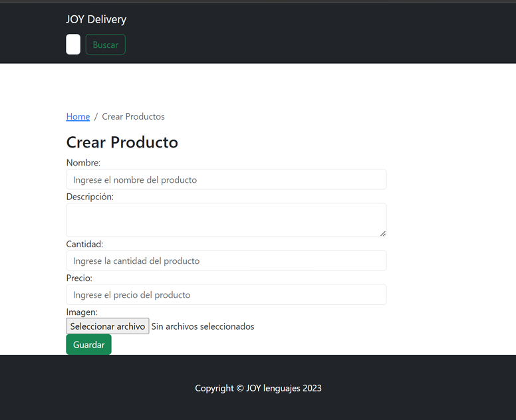
Task: Click into the Precio input field
Action: click(226, 294)
